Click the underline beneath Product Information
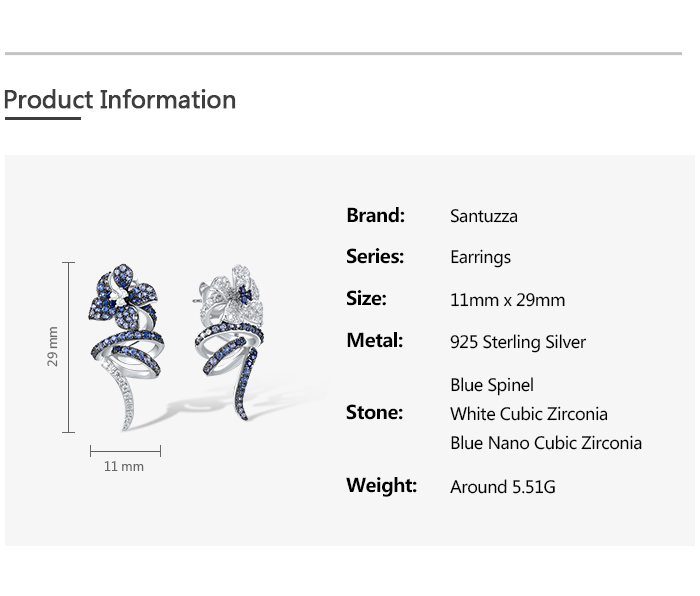The height and width of the screenshot is (596, 700). (x=42, y=118)
